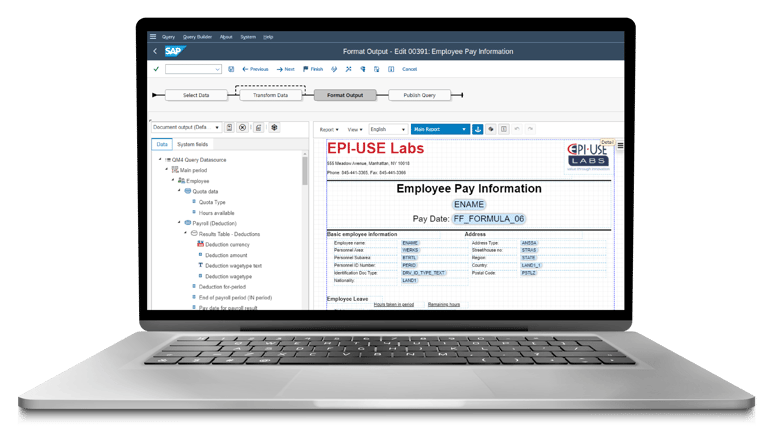Open the Help menu
The height and width of the screenshot is (443, 767).
pos(268,37)
